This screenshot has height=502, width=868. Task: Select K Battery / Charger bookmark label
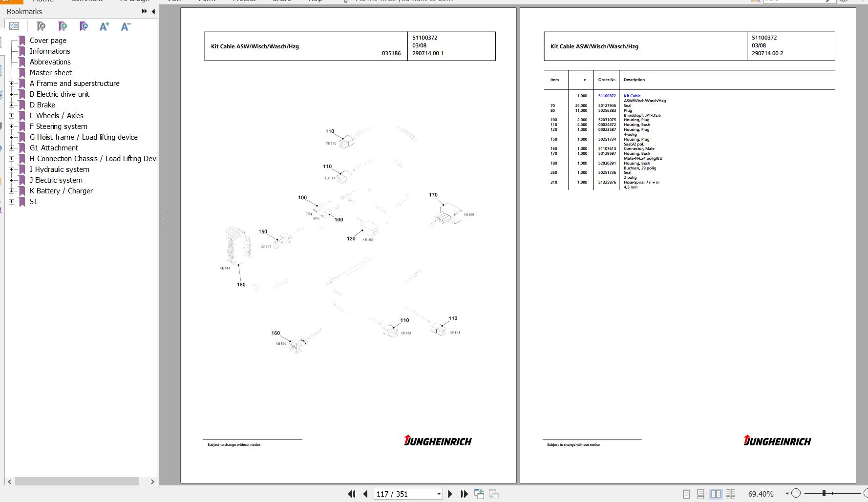tap(61, 191)
